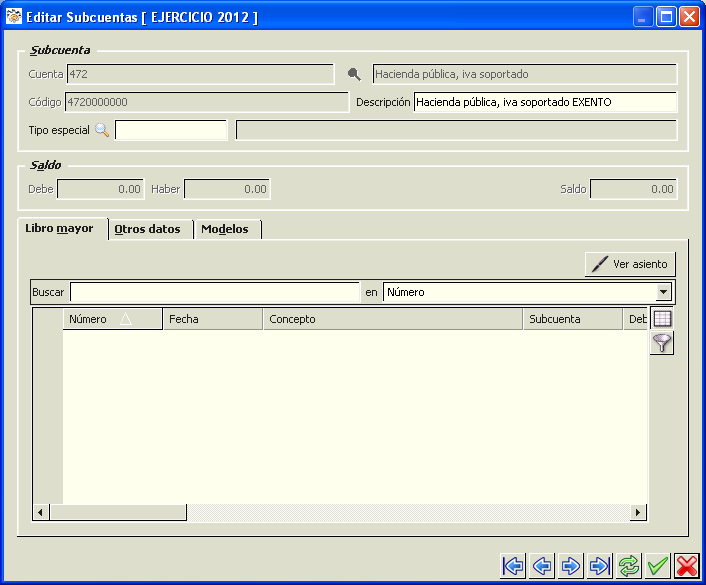Click the Tipo especial code field
The height and width of the screenshot is (585, 706).
171,130
